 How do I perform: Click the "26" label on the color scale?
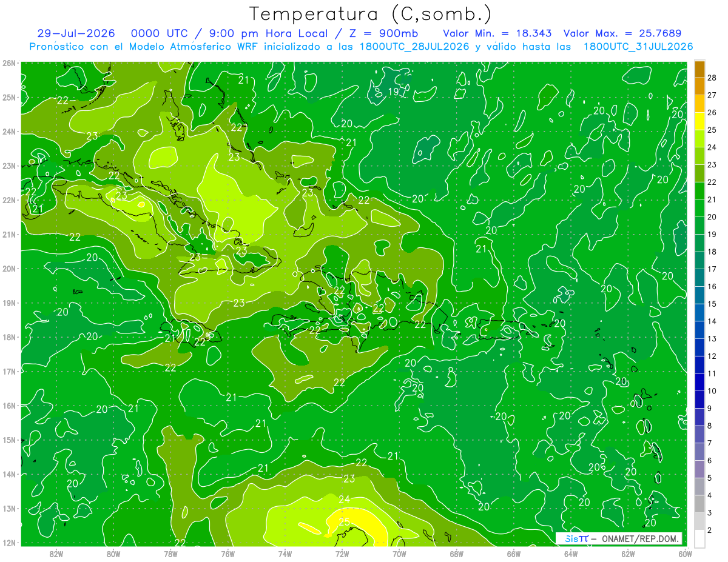pyautogui.click(x=712, y=112)
